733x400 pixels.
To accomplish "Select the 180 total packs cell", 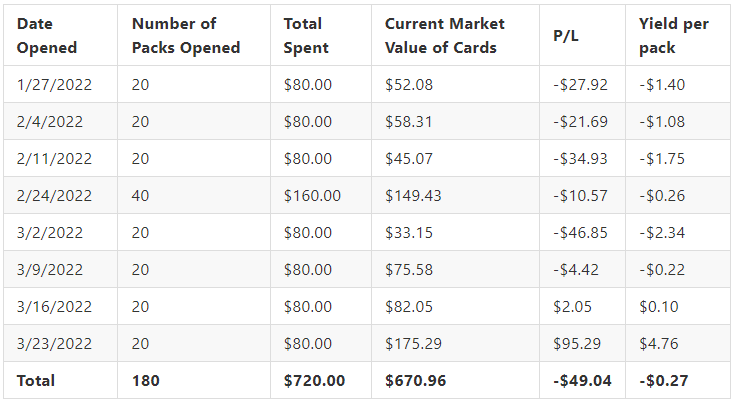I will 145,380.
